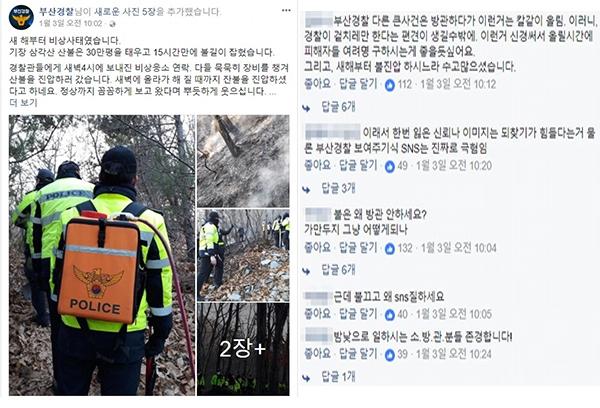Click the like reaction icon showing 39
Screen dimensions: 600x408
pyautogui.click(x=390, y=355)
